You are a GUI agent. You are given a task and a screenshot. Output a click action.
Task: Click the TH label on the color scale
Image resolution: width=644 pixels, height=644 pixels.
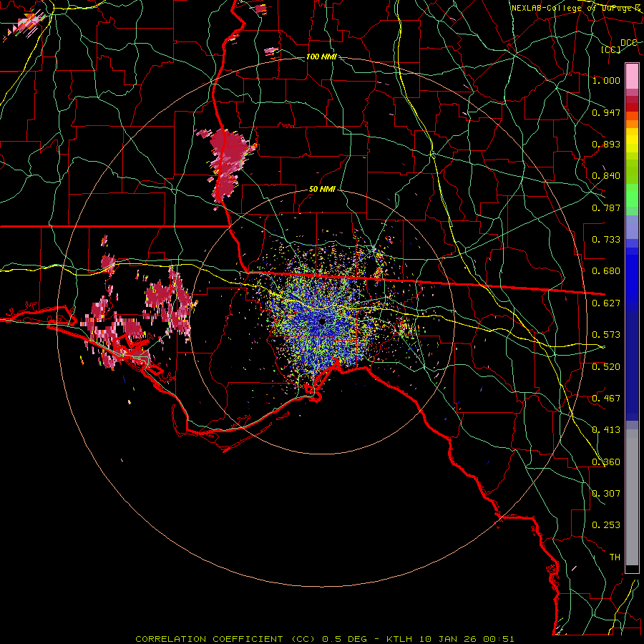615,557
